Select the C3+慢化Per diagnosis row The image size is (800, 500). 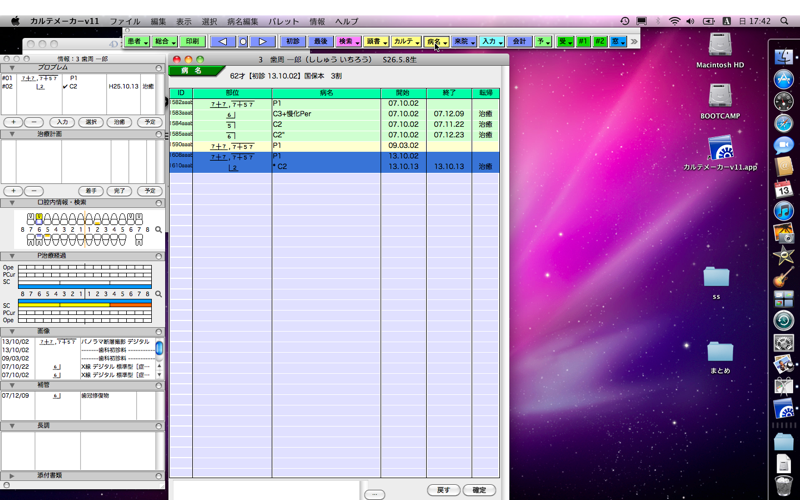point(326,113)
